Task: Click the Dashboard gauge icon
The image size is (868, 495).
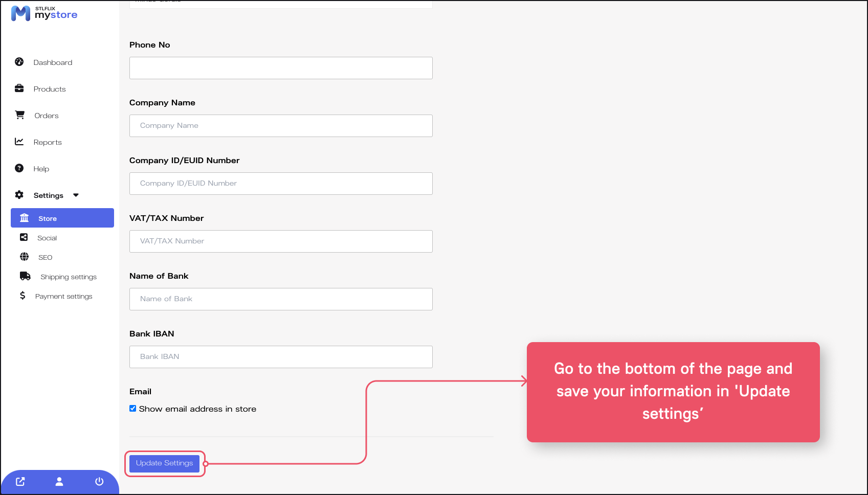Action: tap(19, 62)
